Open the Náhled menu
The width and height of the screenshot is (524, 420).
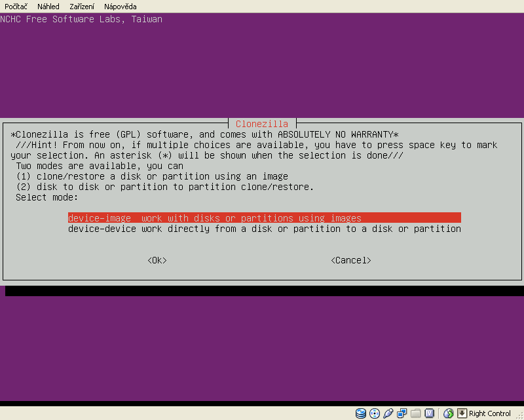[48, 6]
